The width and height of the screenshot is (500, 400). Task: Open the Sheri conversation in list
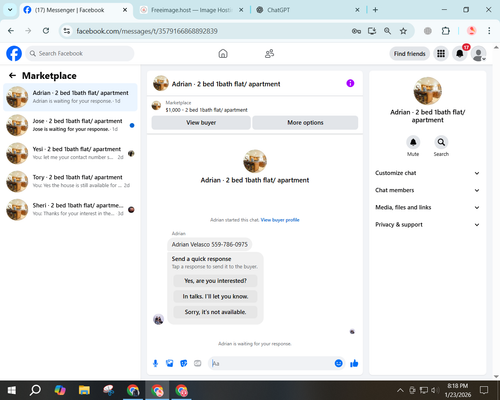(70, 210)
